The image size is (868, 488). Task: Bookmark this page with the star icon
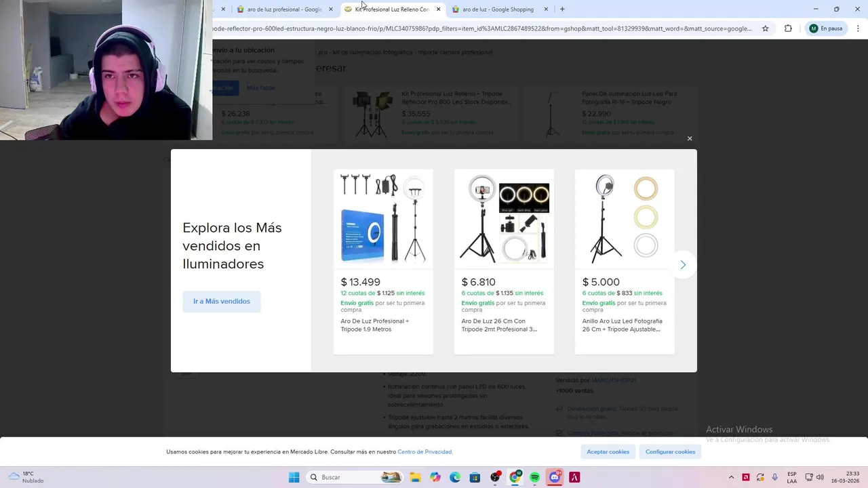pyautogui.click(x=766, y=28)
